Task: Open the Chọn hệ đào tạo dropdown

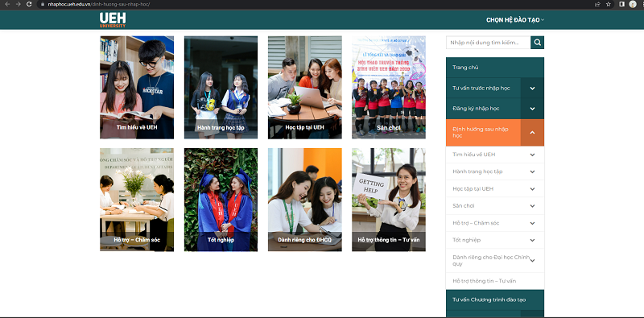Action: (x=515, y=19)
